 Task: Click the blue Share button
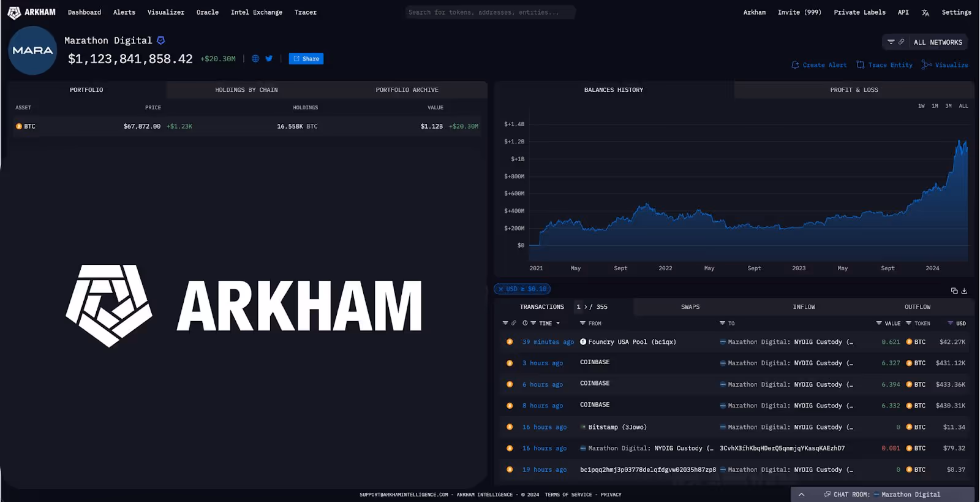tap(306, 59)
